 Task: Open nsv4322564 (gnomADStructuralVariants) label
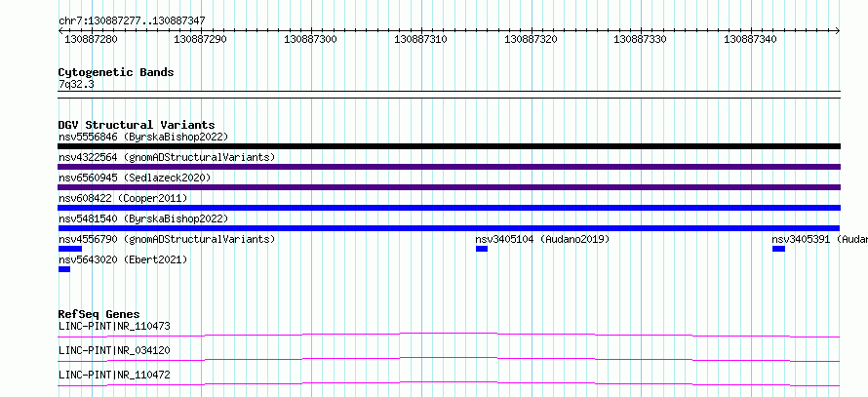[167, 157]
